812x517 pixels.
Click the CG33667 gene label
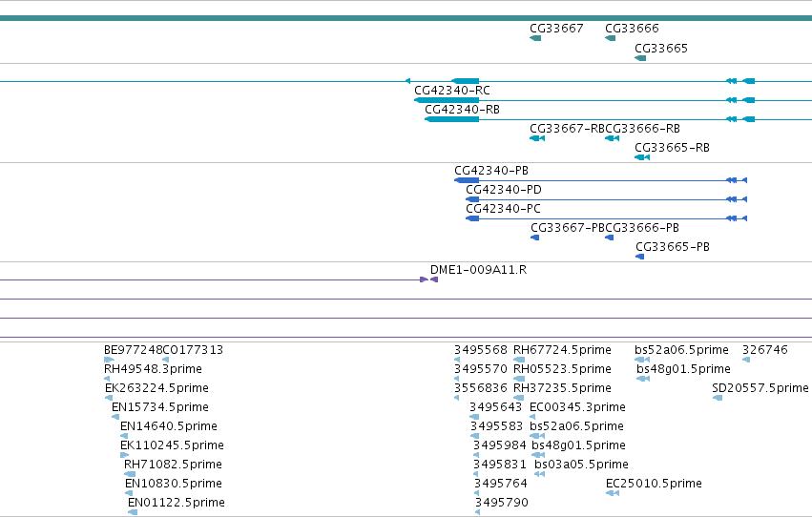(x=556, y=29)
